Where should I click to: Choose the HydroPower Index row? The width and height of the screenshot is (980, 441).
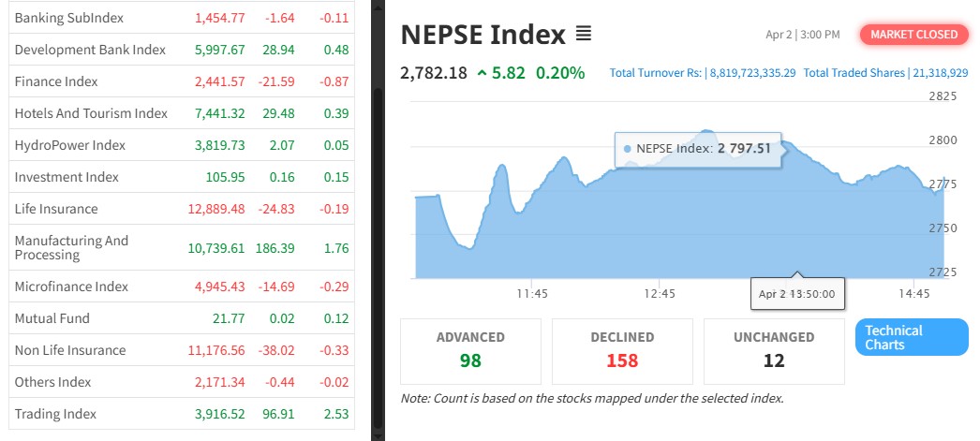[70, 145]
